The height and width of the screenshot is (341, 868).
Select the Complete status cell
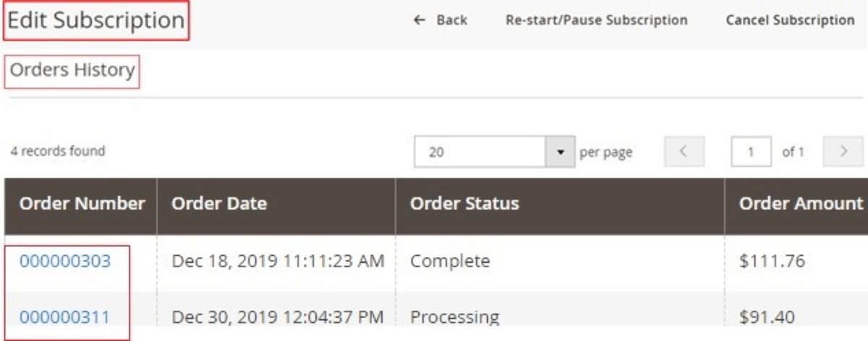click(x=450, y=261)
